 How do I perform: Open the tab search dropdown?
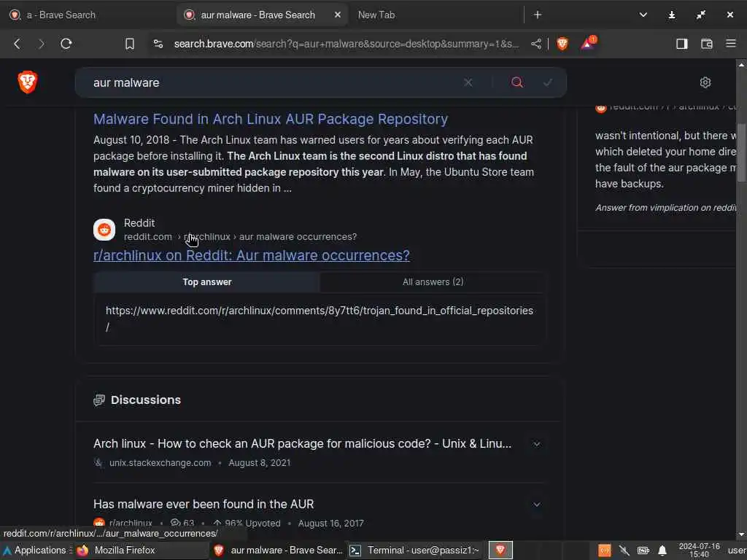[x=643, y=15]
